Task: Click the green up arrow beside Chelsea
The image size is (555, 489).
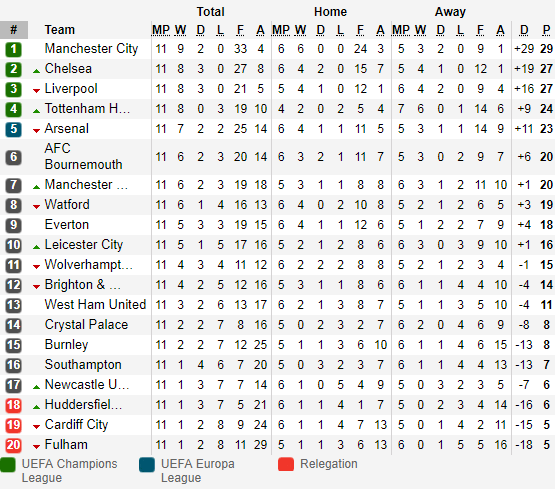Action: pos(36,71)
